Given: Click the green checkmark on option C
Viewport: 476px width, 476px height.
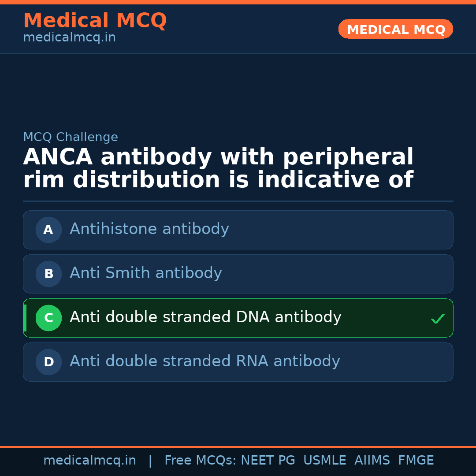Looking at the screenshot, I should pyautogui.click(x=437, y=319).
